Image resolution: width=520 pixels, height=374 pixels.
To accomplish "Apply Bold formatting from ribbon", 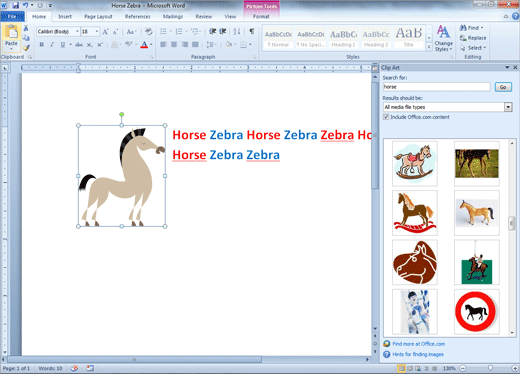I will click(x=41, y=44).
